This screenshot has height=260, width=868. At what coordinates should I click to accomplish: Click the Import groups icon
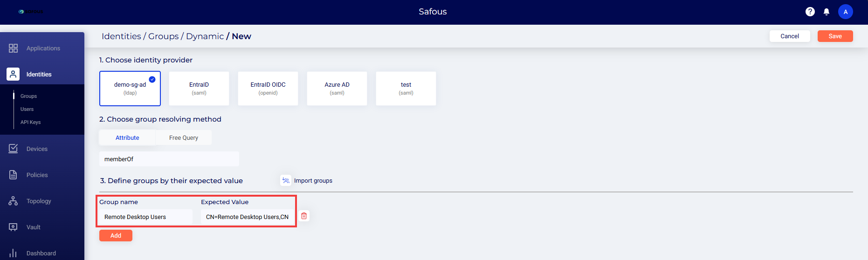point(286,180)
